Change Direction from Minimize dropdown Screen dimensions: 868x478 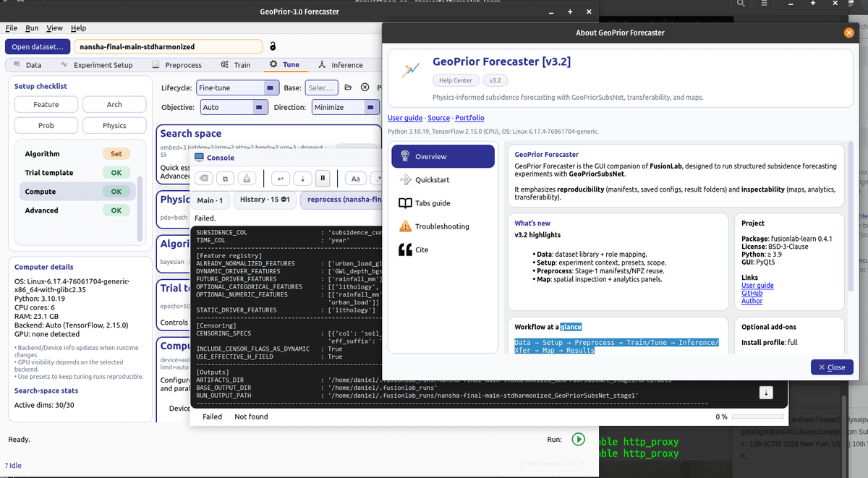coord(345,107)
